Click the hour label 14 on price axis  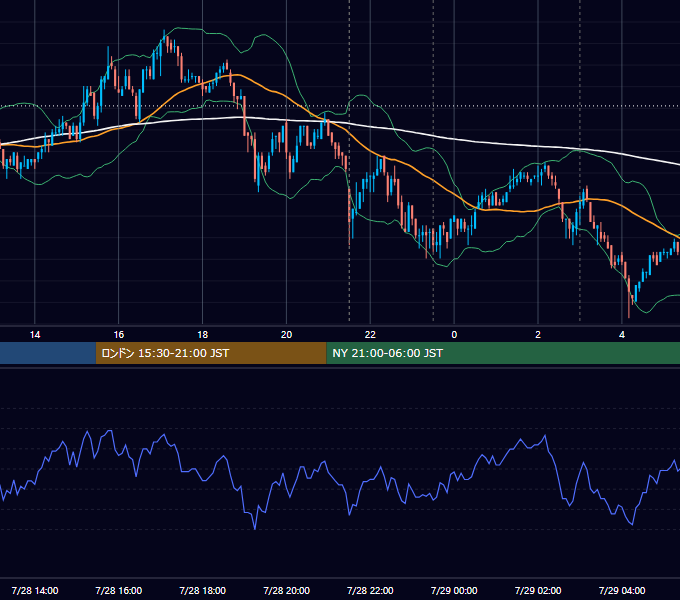(x=35, y=335)
